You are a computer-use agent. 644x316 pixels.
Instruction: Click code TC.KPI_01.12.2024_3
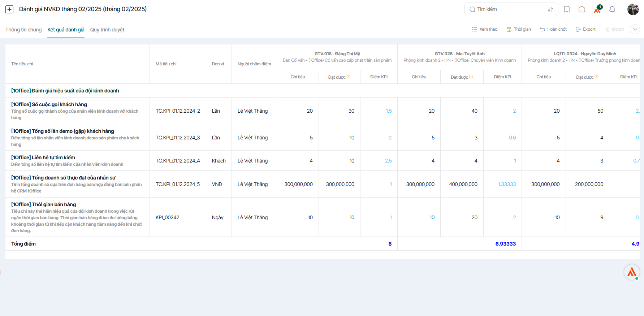coord(178,138)
